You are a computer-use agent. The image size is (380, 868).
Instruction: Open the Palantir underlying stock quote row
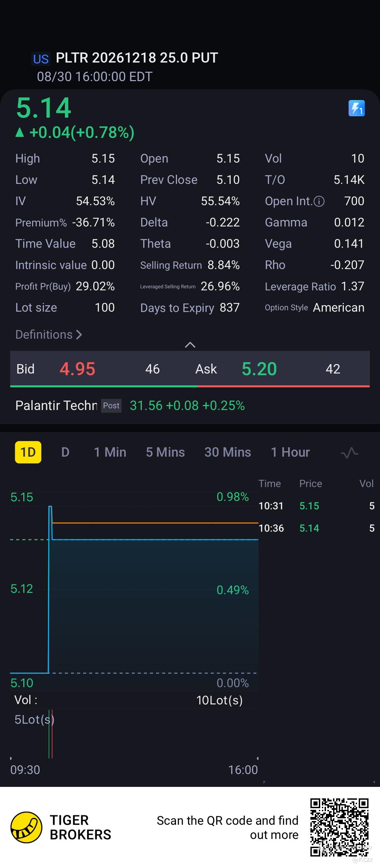click(130, 405)
